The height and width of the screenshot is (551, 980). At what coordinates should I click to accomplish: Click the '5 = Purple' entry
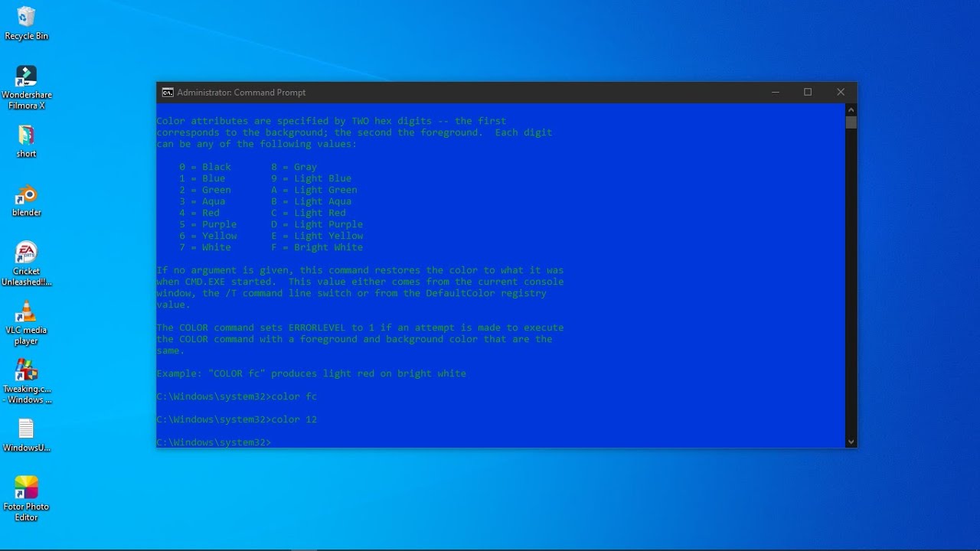208,224
